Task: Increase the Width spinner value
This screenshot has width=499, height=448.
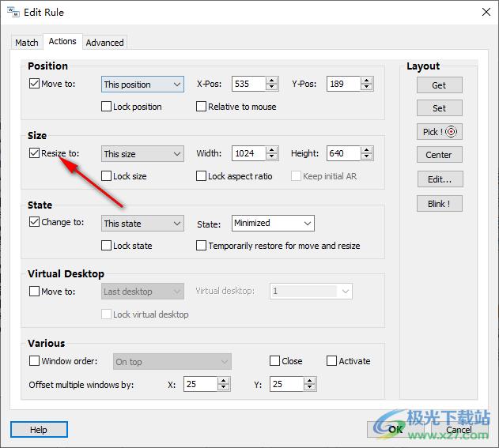Action: [x=272, y=150]
